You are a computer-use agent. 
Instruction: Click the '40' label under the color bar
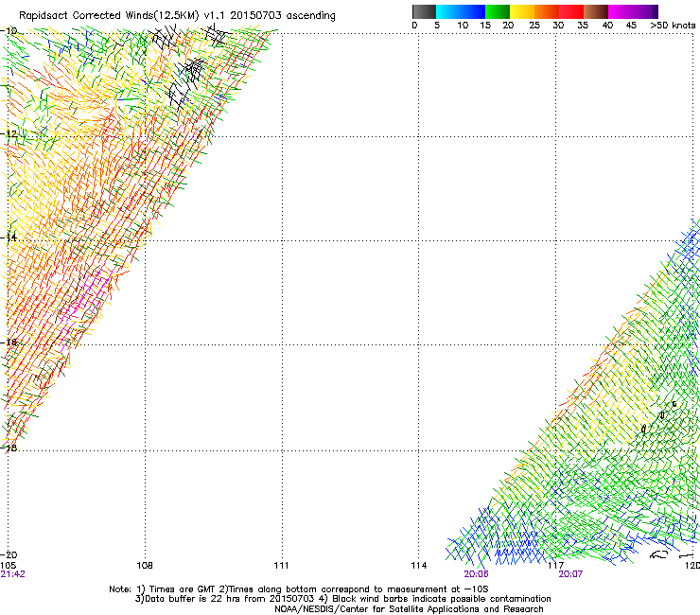tap(607, 26)
